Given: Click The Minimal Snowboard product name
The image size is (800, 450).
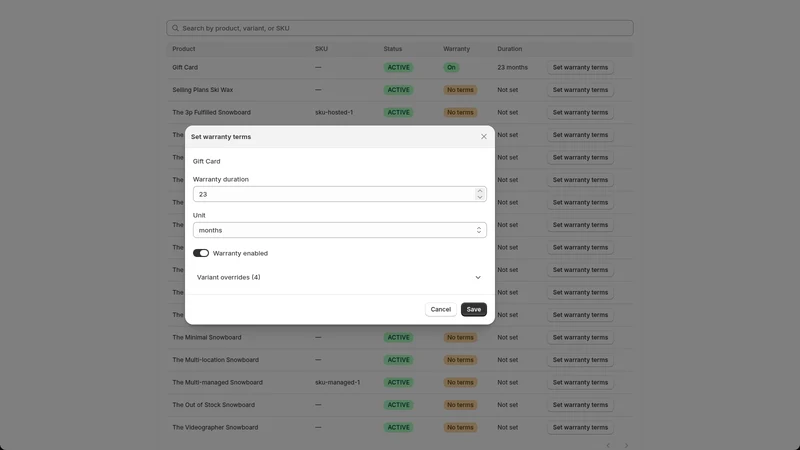Looking at the screenshot, I should click(x=207, y=337).
